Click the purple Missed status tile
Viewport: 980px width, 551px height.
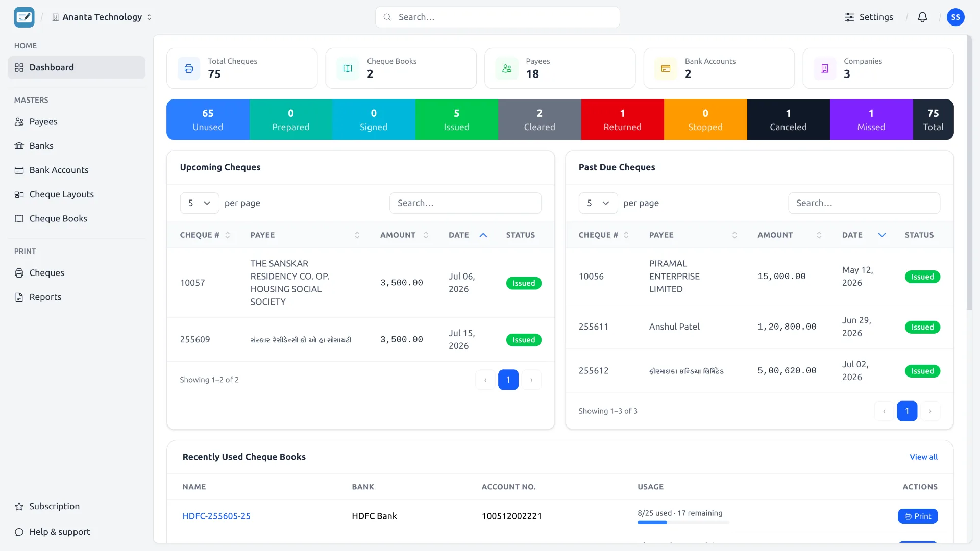[871, 120]
